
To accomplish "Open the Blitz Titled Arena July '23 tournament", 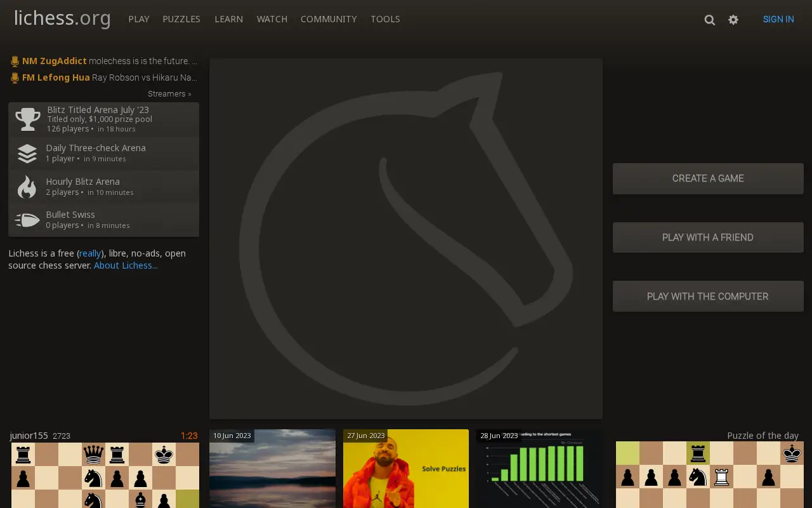I will point(103,119).
